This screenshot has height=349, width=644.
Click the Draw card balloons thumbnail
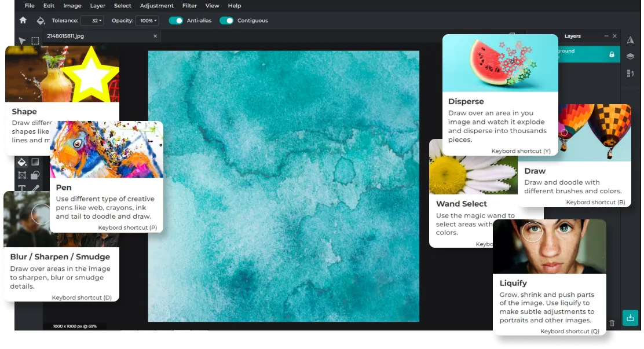coord(595,133)
